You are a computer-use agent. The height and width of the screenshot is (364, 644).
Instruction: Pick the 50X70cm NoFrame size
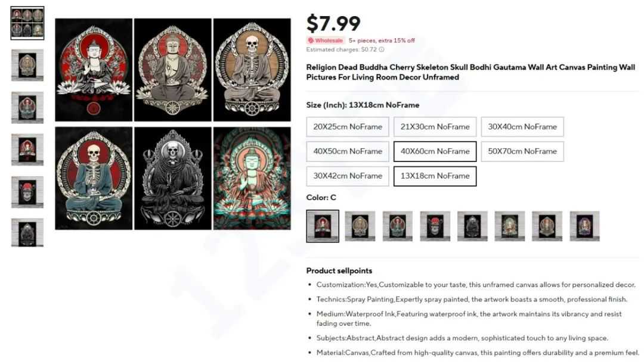point(522,151)
